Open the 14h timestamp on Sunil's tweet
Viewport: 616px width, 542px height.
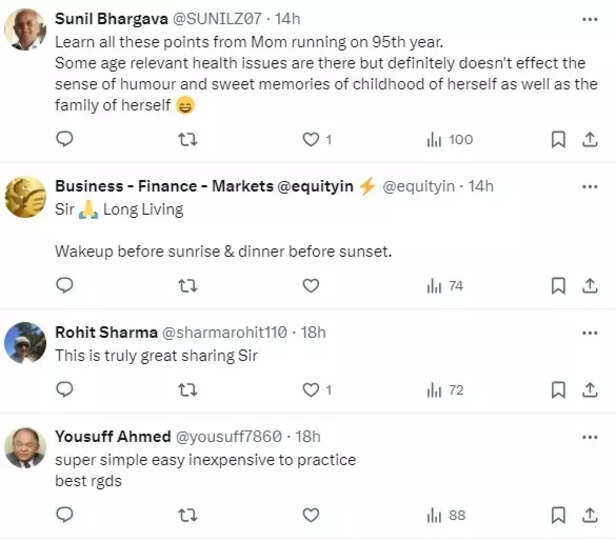pyautogui.click(x=287, y=19)
